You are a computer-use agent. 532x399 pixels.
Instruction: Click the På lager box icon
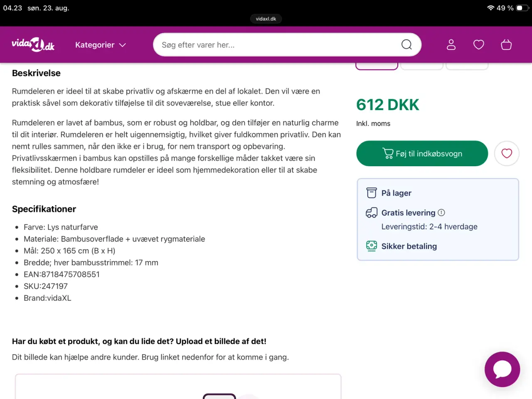[372, 193]
